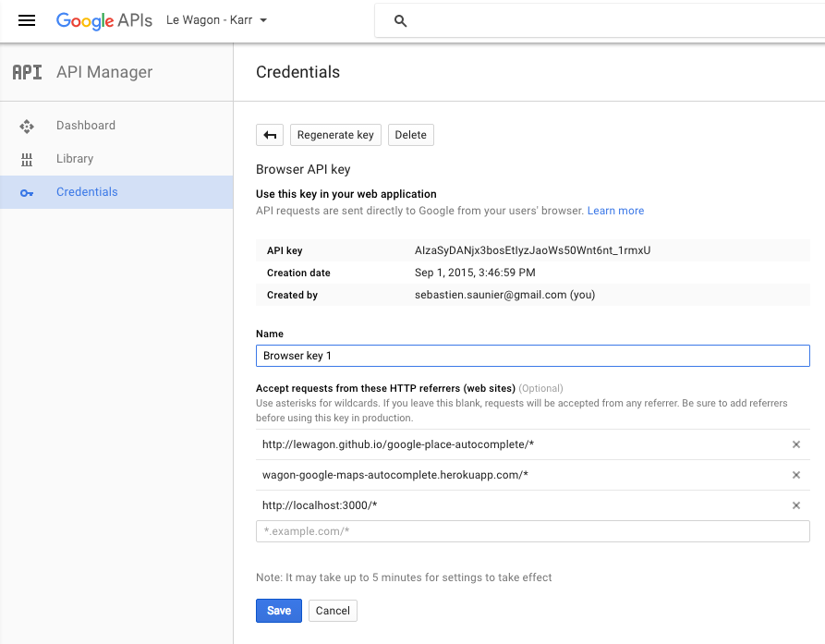
Task: Focus the Name field with Browser key 1
Action: tap(533, 356)
